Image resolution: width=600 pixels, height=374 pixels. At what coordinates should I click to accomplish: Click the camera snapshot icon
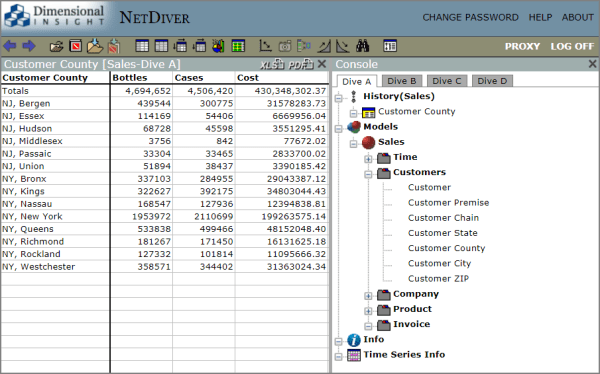285,46
